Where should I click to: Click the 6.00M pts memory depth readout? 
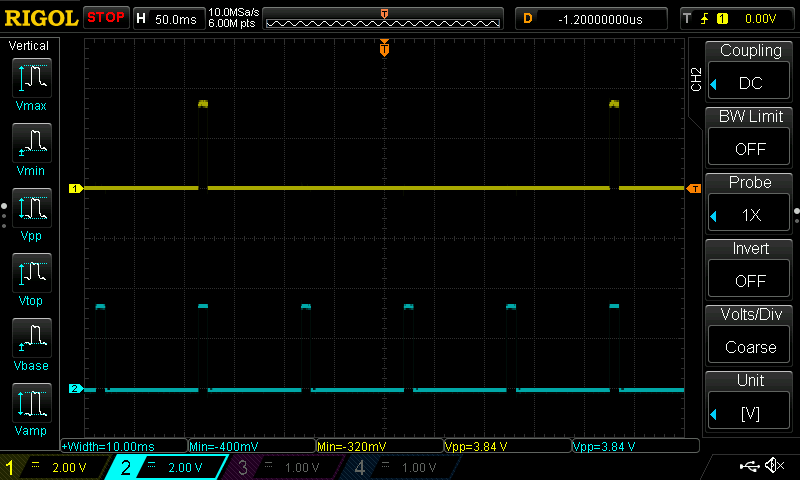[x=232, y=23]
